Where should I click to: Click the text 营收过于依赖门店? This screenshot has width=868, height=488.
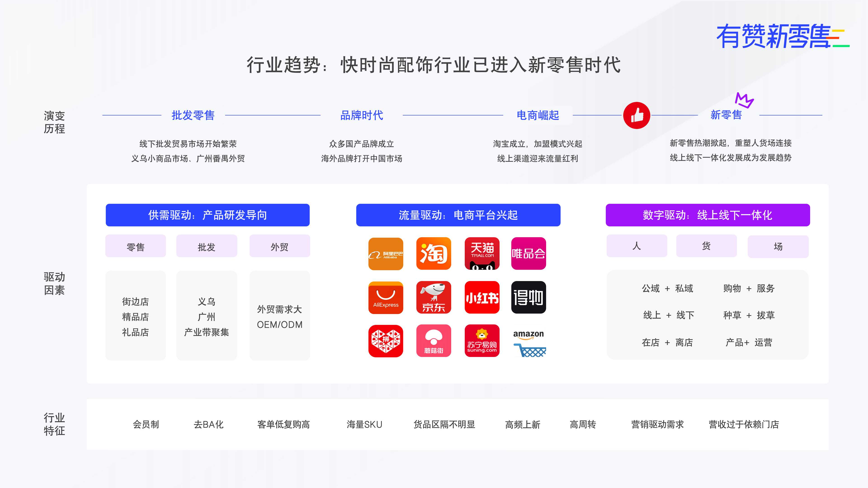click(744, 424)
